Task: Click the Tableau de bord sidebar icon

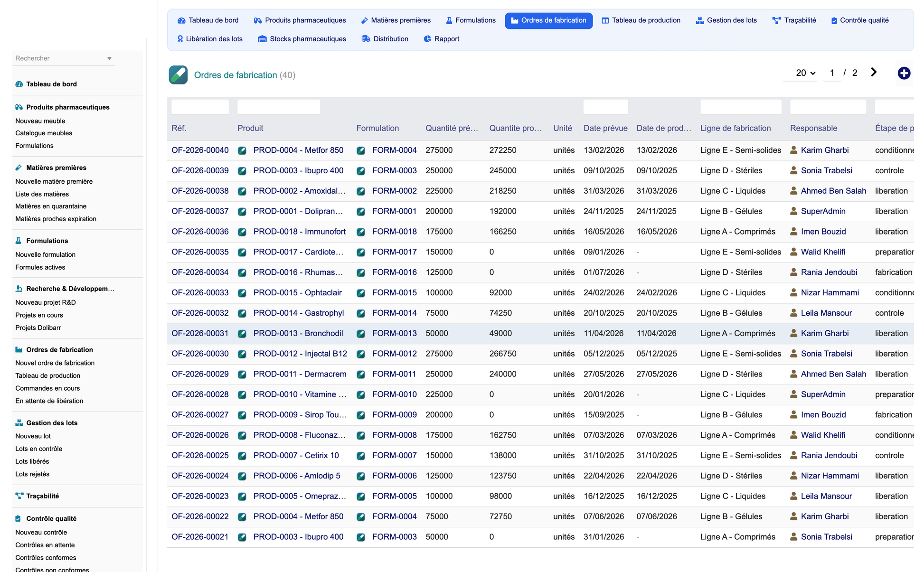Action: coord(19,84)
